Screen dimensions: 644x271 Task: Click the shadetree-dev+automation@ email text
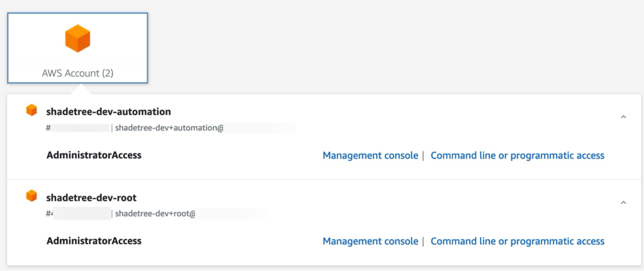click(170, 128)
